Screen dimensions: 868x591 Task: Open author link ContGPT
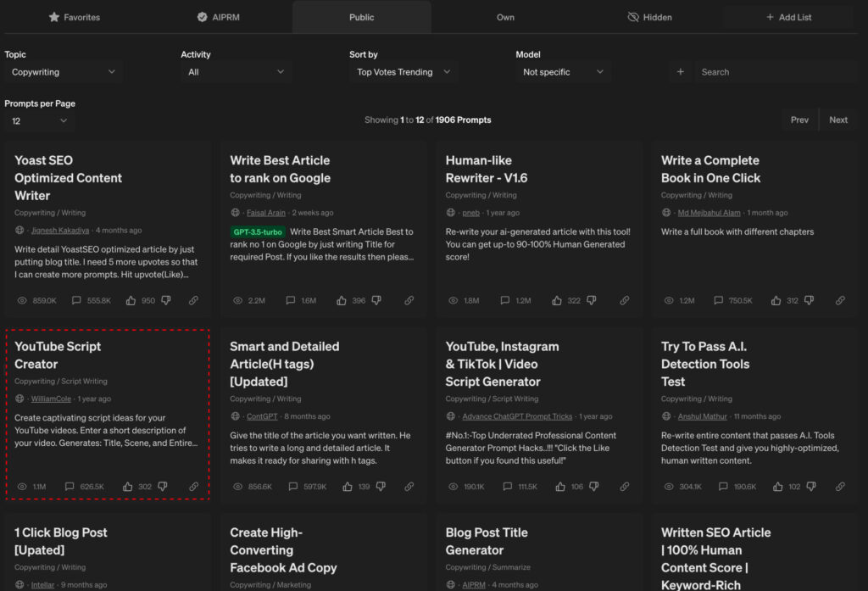point(262,416)
